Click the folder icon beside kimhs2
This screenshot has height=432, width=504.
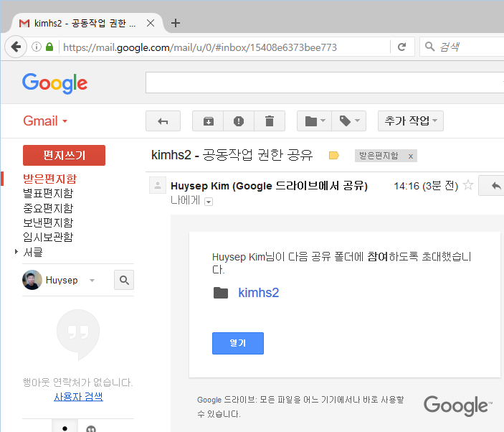(221, 293)
